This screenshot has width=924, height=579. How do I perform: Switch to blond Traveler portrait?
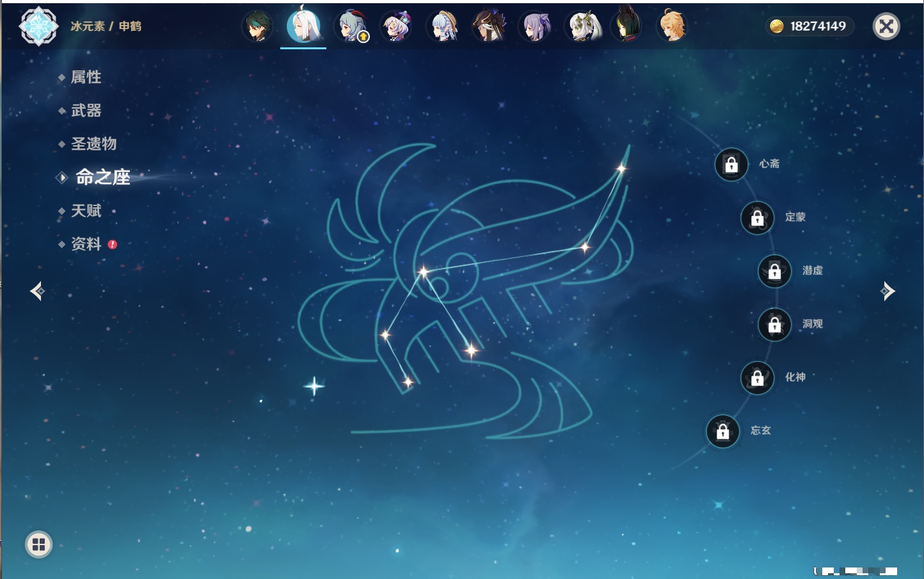pyautogui.click(x=673, y=26)
